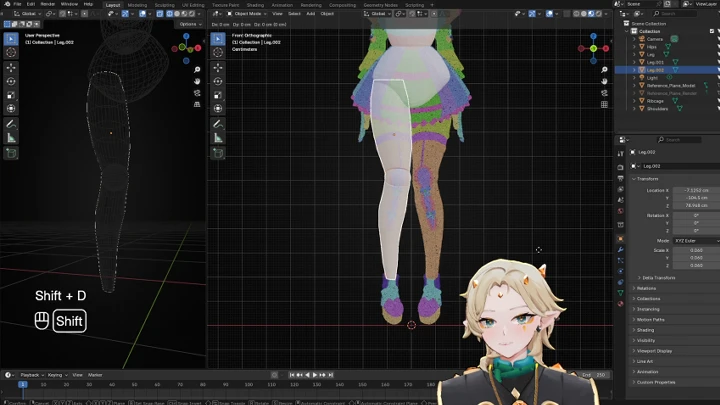Expand the Camera item in Outliner
The width and height of the screenshot is (720, 405).
(x=635, y=39)
